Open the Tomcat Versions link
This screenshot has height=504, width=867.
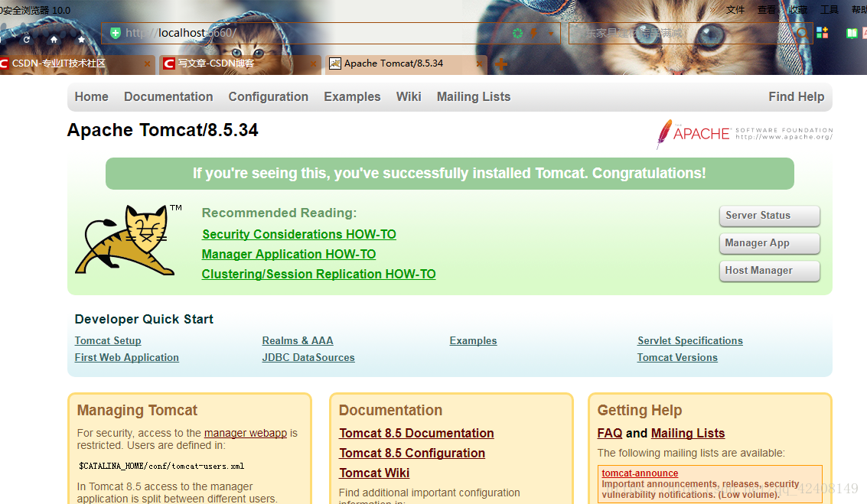(x=677, y=358)
